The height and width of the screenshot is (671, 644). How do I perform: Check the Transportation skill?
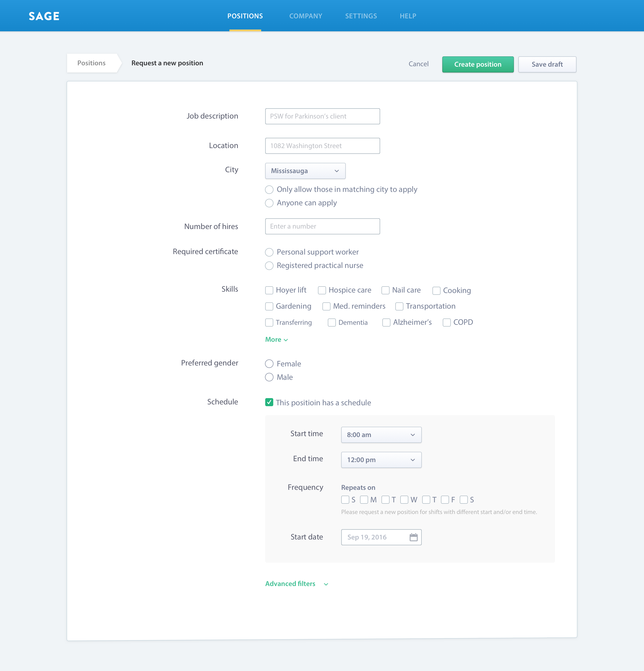(x=399, y=306)
